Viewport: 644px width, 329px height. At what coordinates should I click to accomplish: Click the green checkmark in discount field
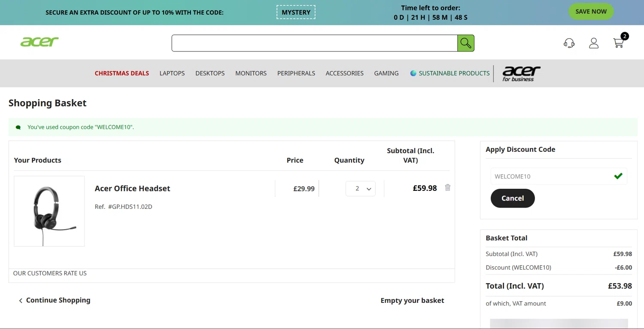(x=618, y=176)
